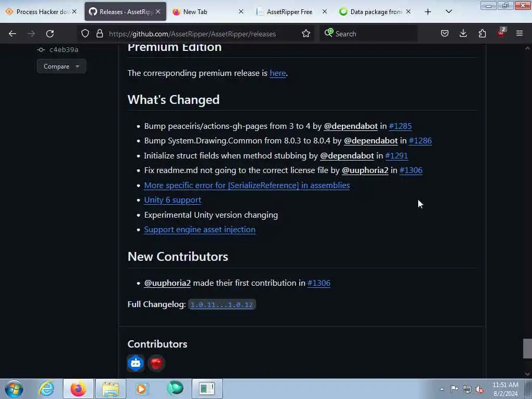
Task: Open premium release 'here' link
Action: 277,73
